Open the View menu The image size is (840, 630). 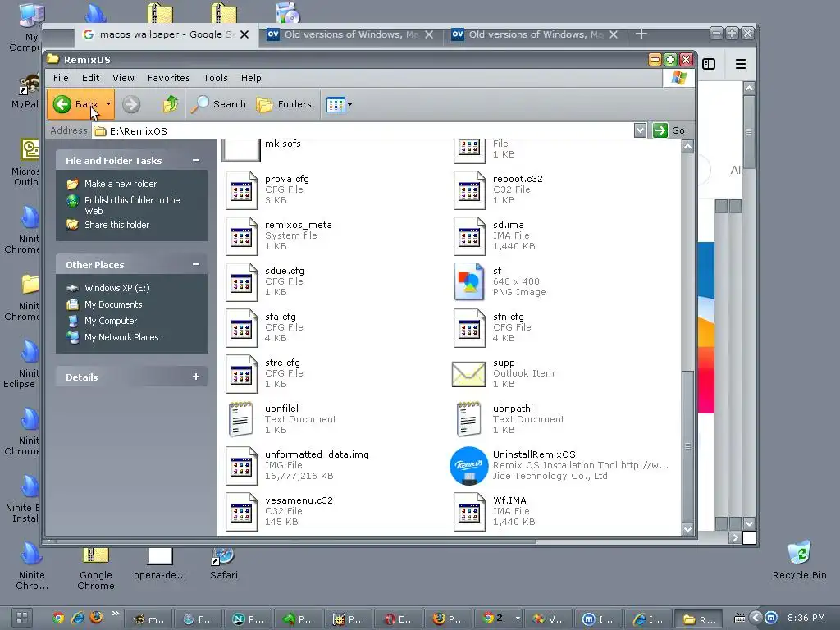tap(123, 78)
